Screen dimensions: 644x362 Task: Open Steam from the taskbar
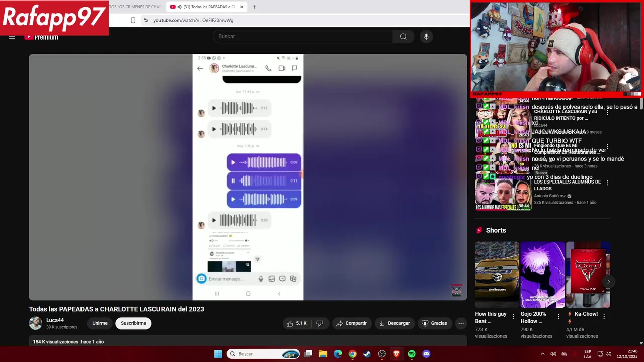(x=367, y=354)
